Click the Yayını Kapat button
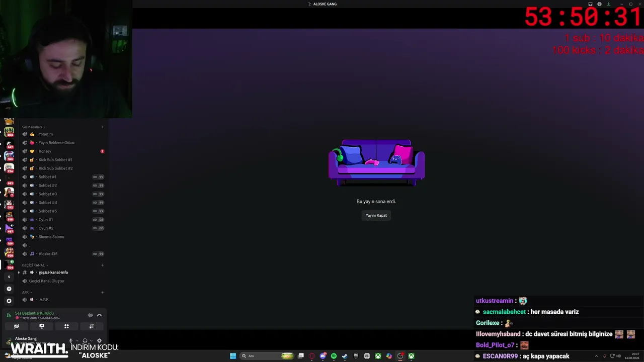Image resolution: width=644 pixels, height=362 pixels. tap(376, 215)
